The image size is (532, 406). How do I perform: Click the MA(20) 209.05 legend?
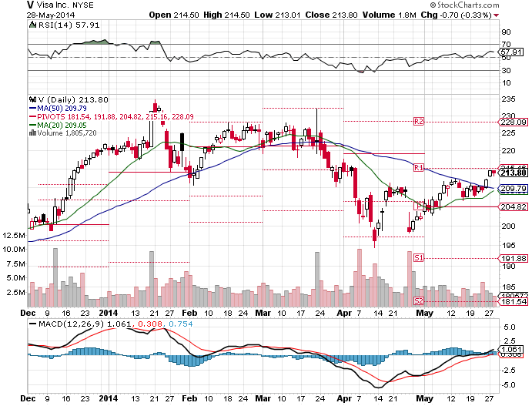(58, 125)
